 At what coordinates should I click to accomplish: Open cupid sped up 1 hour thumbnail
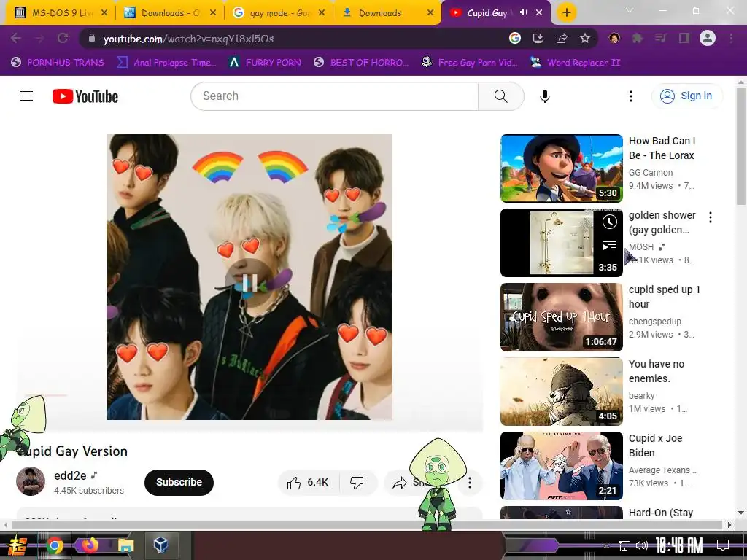point(561,317)
